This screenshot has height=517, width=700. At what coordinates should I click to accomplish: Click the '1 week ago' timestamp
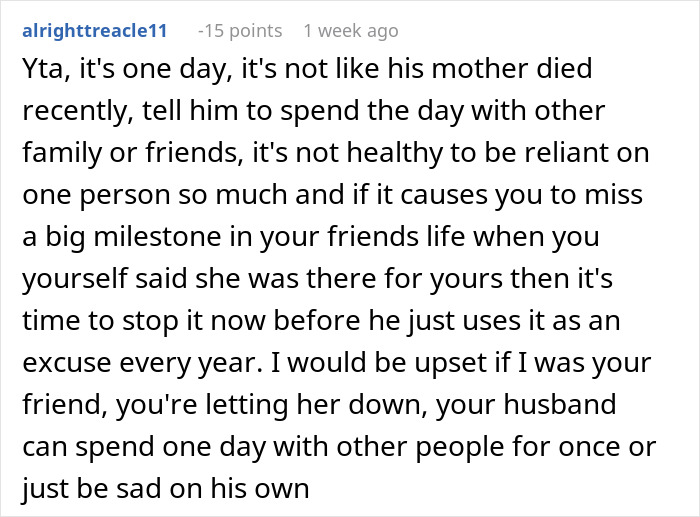pos(351,31)
